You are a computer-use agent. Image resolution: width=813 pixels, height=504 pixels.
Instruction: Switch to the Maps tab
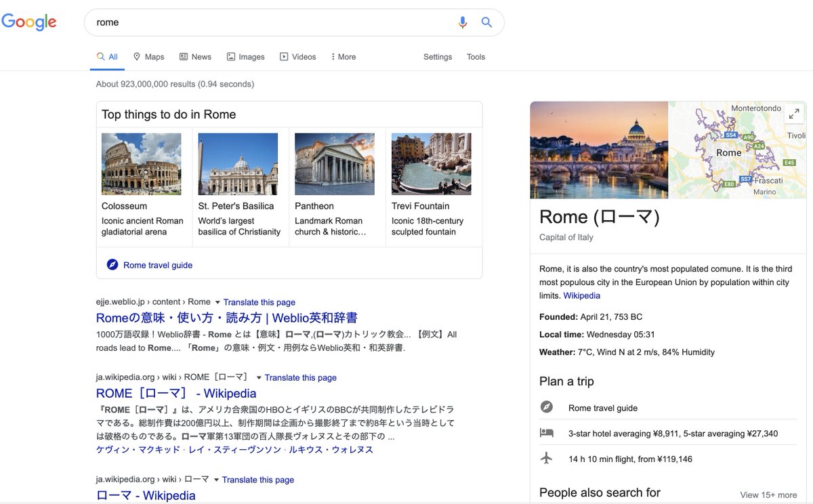(x=148, y=57)
